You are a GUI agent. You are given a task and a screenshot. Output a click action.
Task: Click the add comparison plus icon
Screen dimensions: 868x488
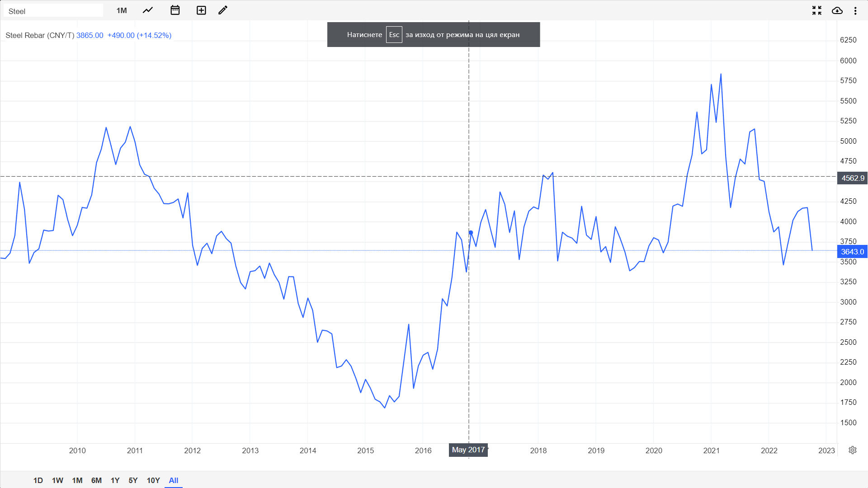tap(201, 10)
